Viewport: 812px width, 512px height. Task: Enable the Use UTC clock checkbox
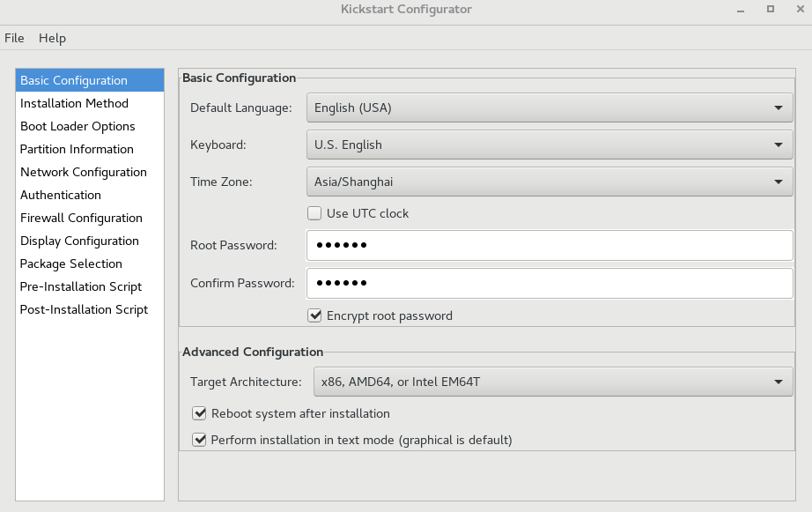[x=314, y=213]
